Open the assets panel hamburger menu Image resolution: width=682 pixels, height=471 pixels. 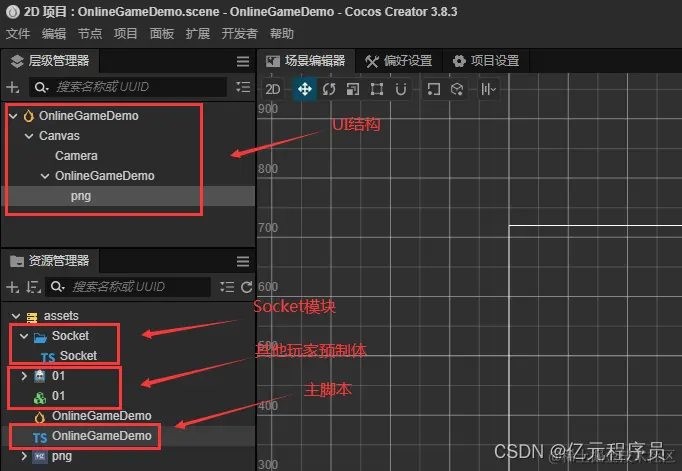coord(243,261)
